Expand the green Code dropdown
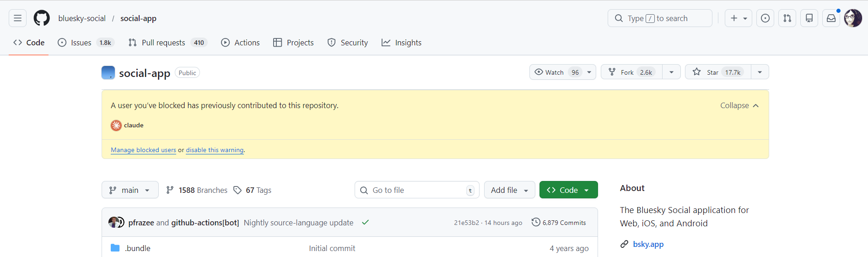The width and height of the screenshot is (868, 257). pyautogui.click(x=568, y=190)
